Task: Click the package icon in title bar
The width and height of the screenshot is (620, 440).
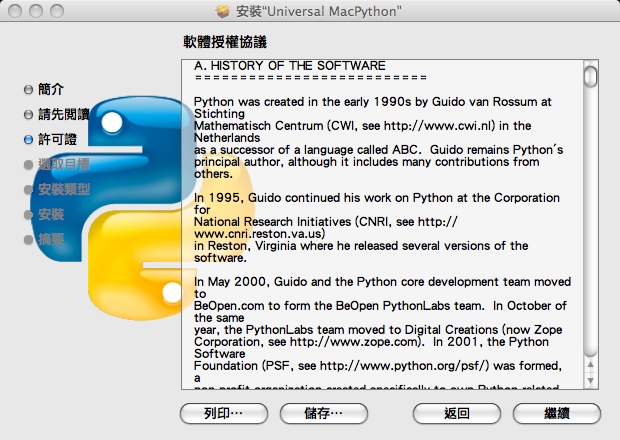Action: pyautogui.click(x=223, y=11)
